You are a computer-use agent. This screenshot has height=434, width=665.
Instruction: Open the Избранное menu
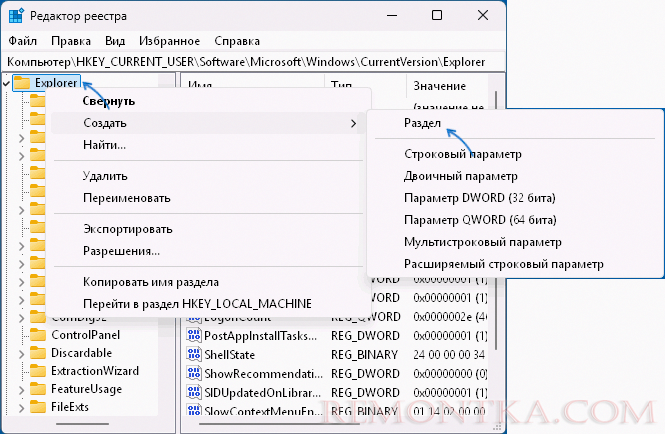(x=169, y=41)
